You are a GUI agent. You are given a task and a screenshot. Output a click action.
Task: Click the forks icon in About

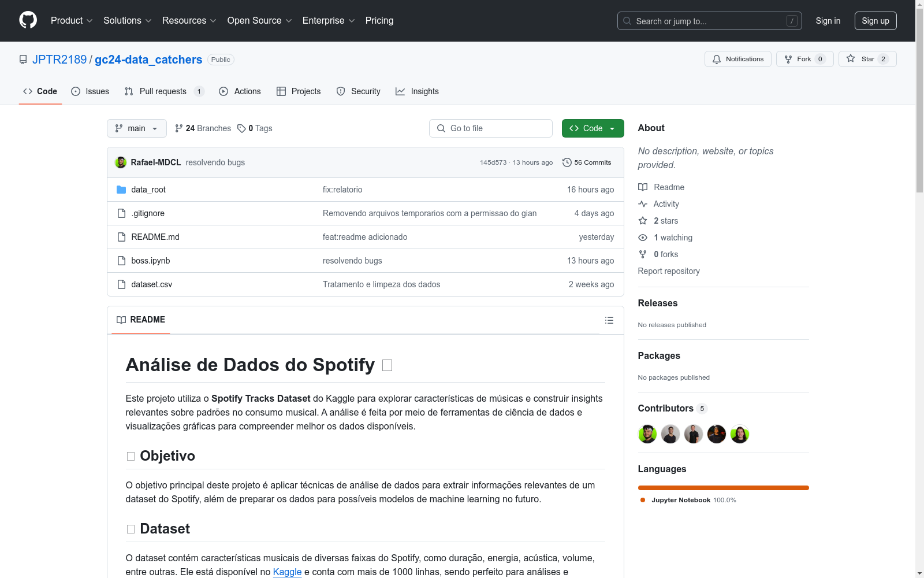(643, 254)
